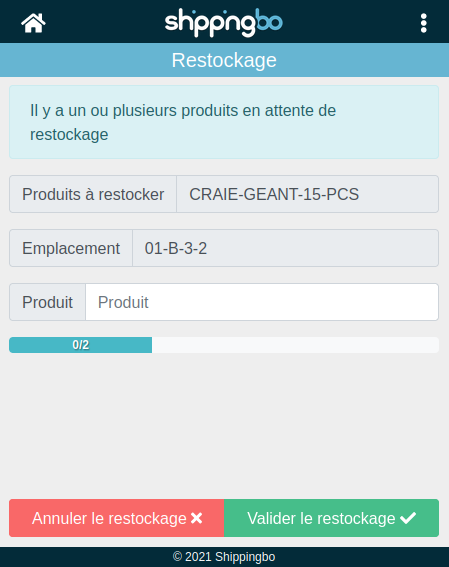Click the Produit field label

pos(47,302)
